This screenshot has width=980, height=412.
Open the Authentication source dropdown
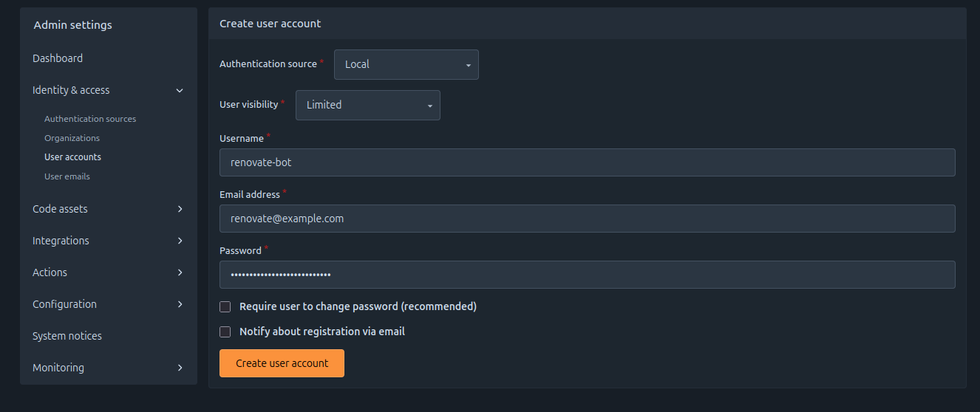(x=406, y=64)
